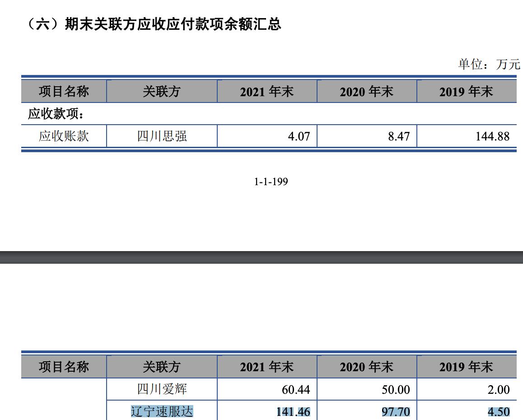The height and width of the screenshot is (420, 523).
Task: Select the highlighted value 4.50
Action: click(499, 412)
